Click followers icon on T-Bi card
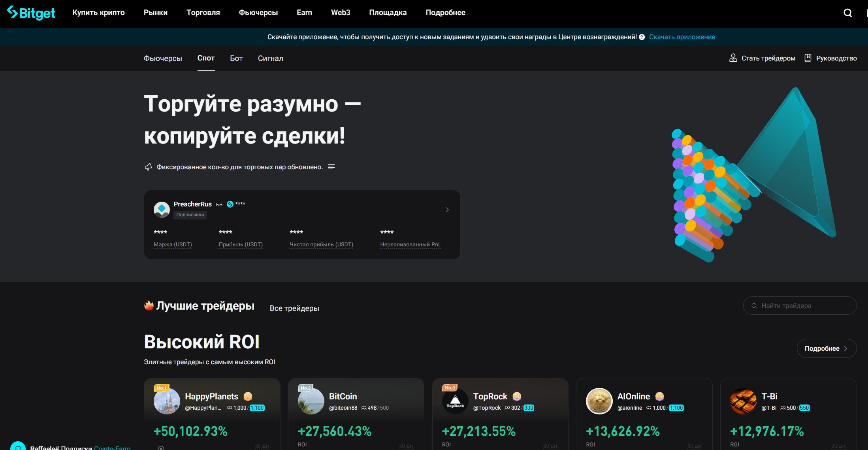The height and width of the screenshot is (450, 868). (x=783, y=408)
